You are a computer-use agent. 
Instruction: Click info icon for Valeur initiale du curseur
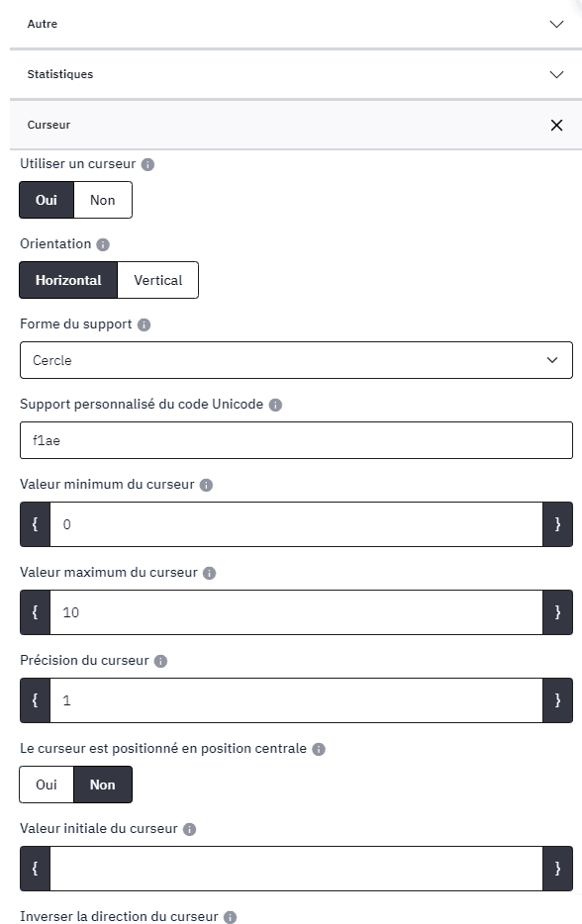coord(189,829)
